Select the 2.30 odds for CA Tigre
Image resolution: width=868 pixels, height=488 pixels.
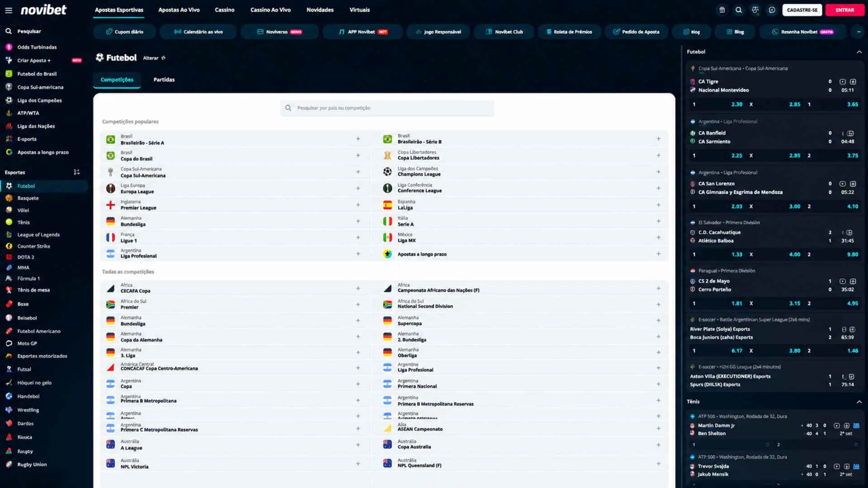[737, 104]
